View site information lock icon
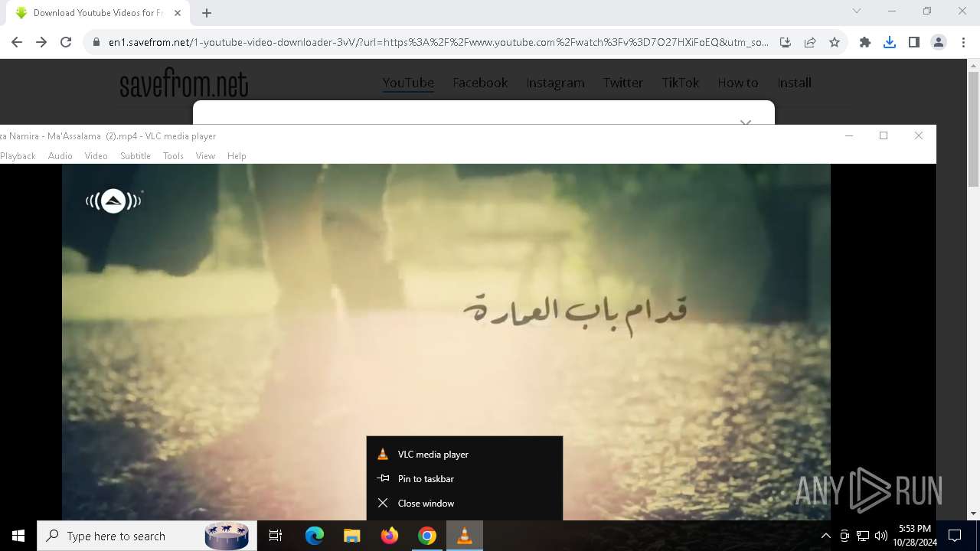 click(96, 43)
